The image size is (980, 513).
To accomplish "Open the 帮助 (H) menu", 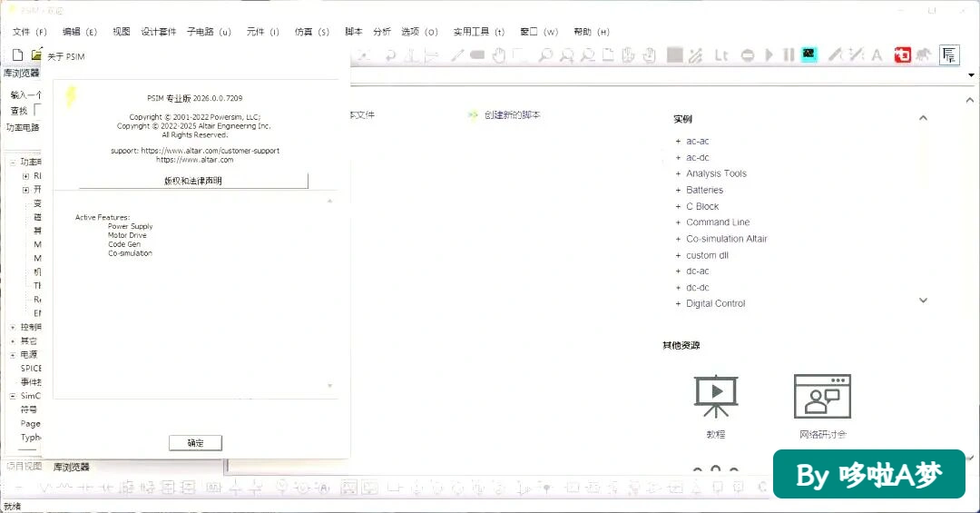I will 592,32.
